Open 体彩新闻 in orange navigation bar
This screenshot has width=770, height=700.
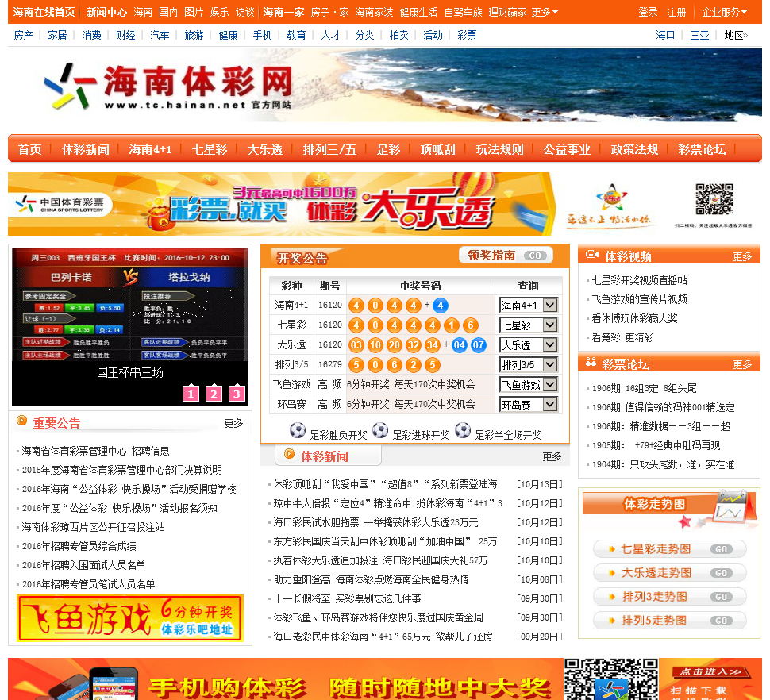point(86,149)
